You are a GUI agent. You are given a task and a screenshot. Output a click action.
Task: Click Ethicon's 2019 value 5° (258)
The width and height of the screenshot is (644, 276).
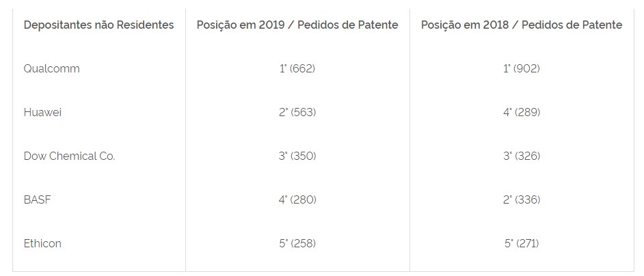297,243
